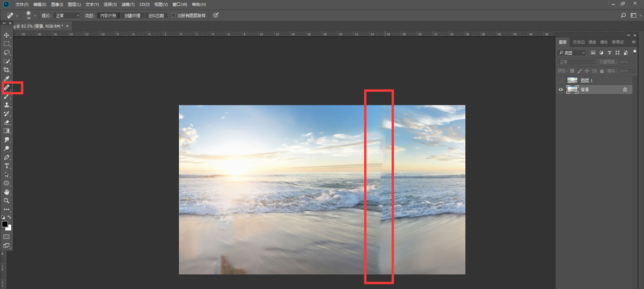
Task: Select 内容识别 healing type
Action: pos(108,16)
